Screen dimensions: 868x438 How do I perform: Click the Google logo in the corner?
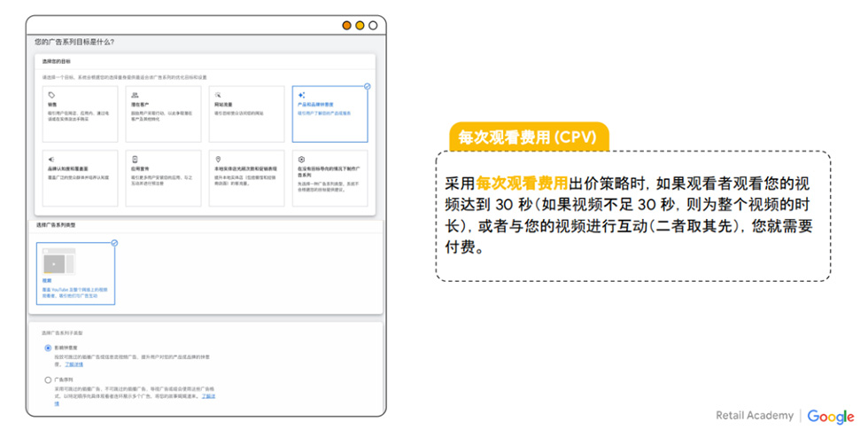click(x=830, y=417)
